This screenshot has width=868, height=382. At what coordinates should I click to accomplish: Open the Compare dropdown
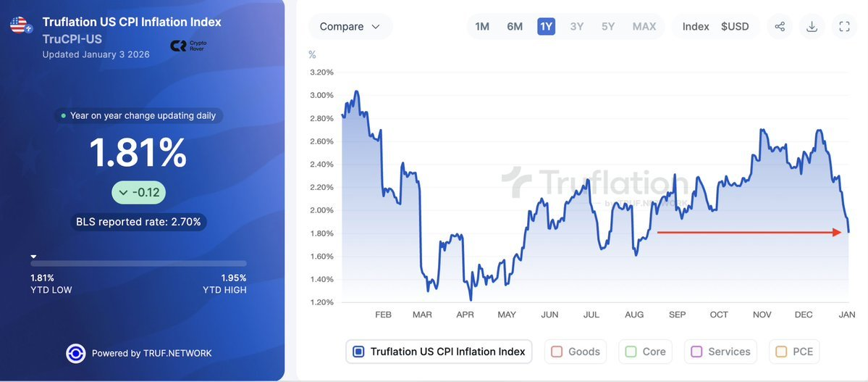(x=350, y=27)
